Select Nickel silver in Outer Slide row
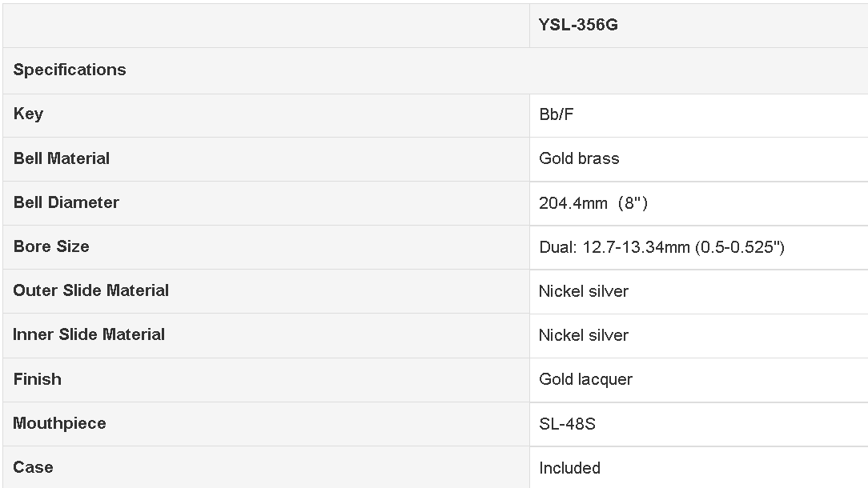 584,291
